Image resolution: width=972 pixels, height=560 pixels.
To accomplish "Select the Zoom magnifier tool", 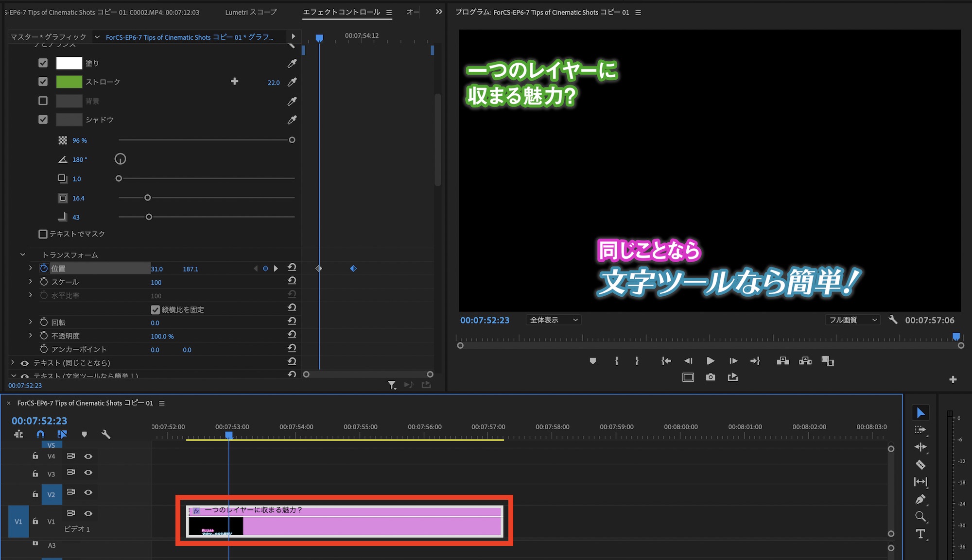I will [920, 517].
